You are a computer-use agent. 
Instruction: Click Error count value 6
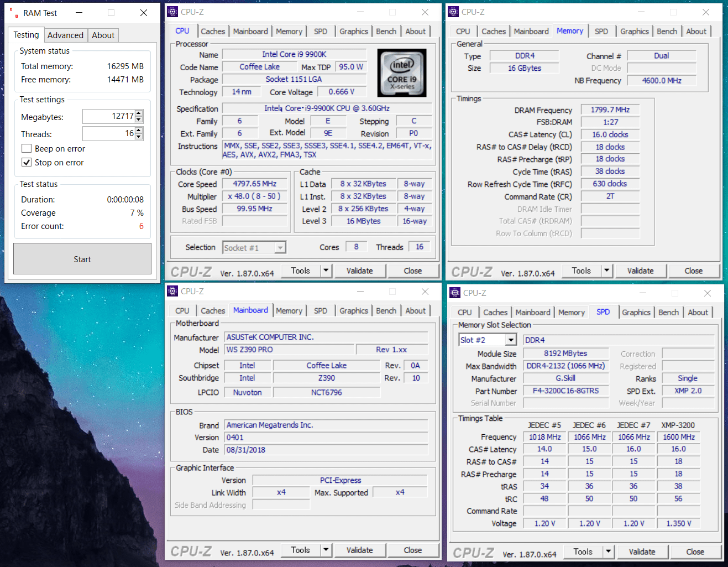(x=142, y=226)
